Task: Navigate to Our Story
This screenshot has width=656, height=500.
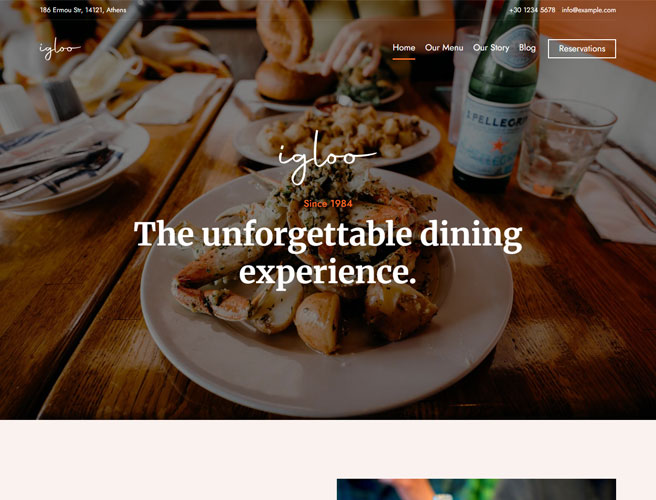Action: click(x=491, y=48)
